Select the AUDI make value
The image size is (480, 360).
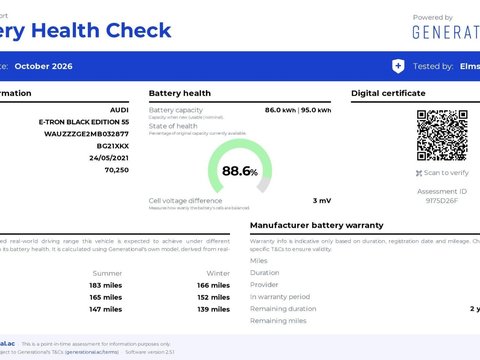(119, 110)
